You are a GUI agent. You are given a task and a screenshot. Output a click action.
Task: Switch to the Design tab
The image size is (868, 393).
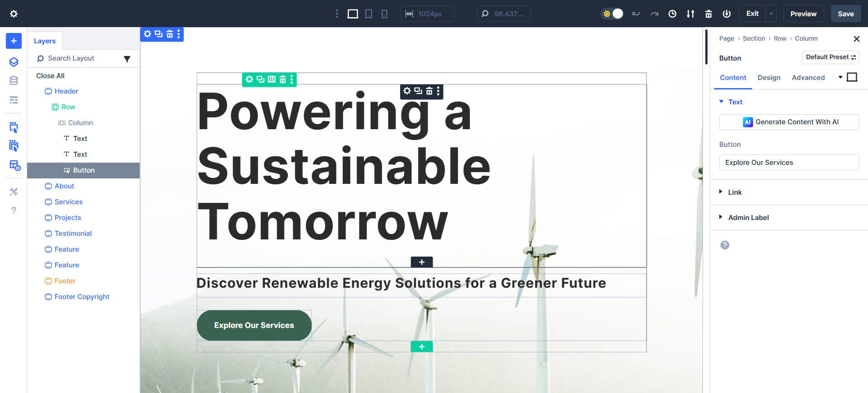pos(769,78)
